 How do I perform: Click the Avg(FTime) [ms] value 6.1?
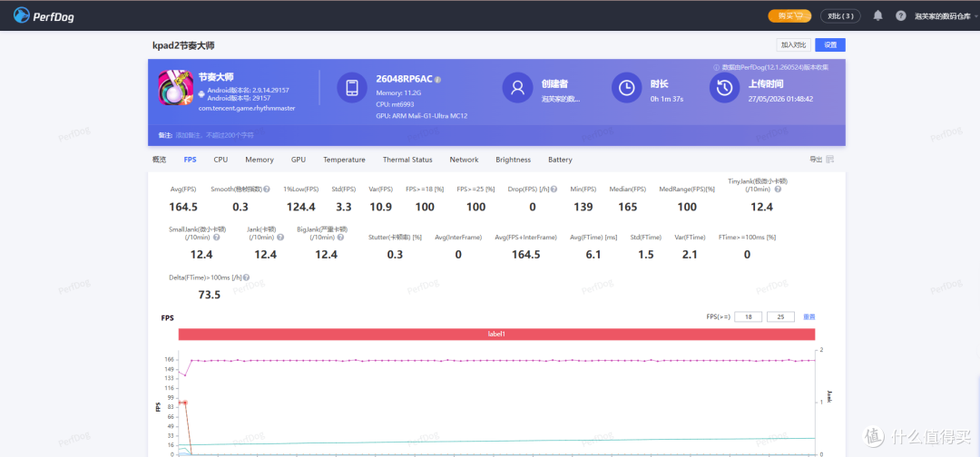coord(593,255)
